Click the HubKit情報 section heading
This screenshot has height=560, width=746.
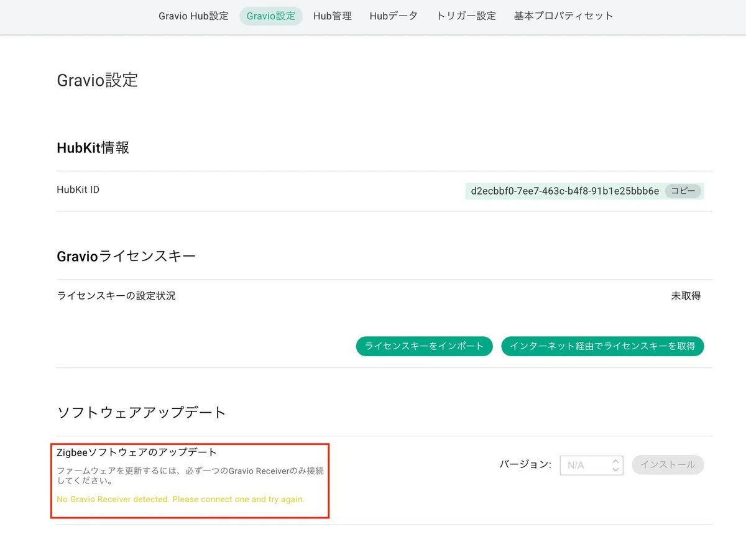[93, 147]
